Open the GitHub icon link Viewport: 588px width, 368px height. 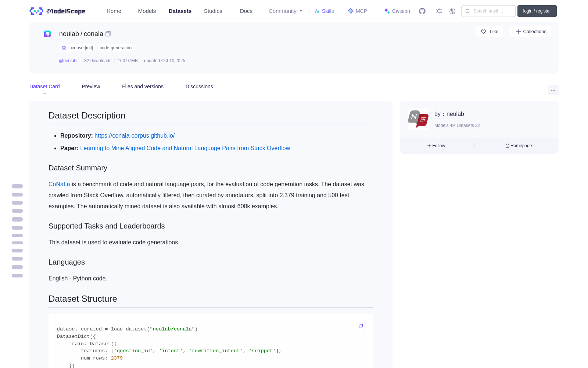point(422,11)
